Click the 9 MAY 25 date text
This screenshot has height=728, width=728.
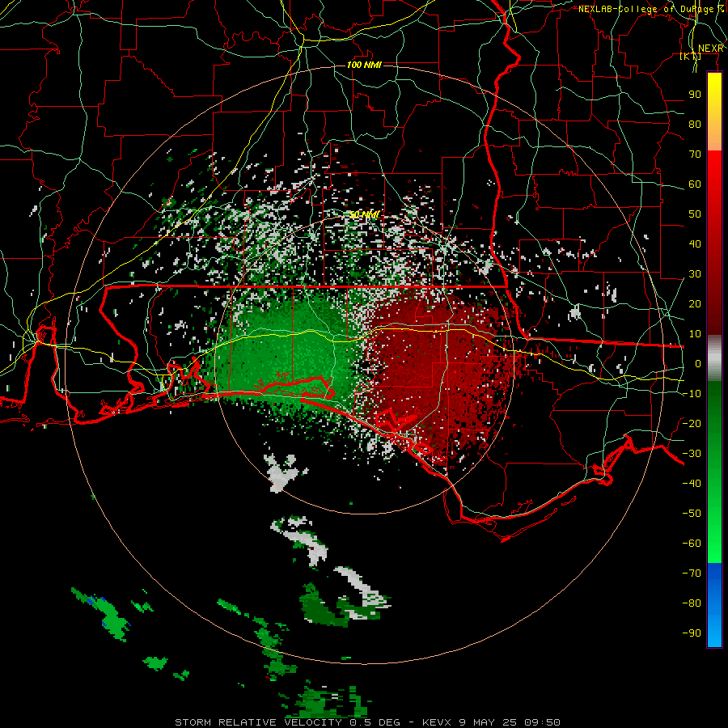click(488, 722)
